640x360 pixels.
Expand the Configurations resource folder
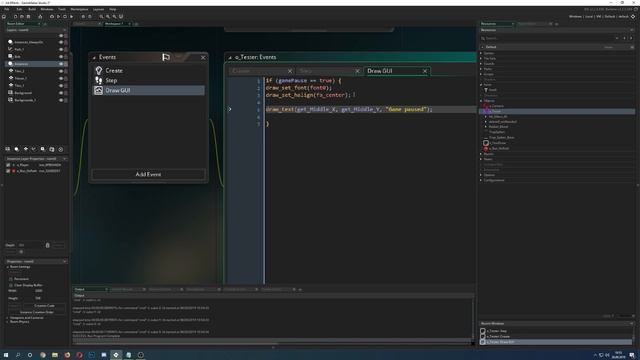click(481, 180)
